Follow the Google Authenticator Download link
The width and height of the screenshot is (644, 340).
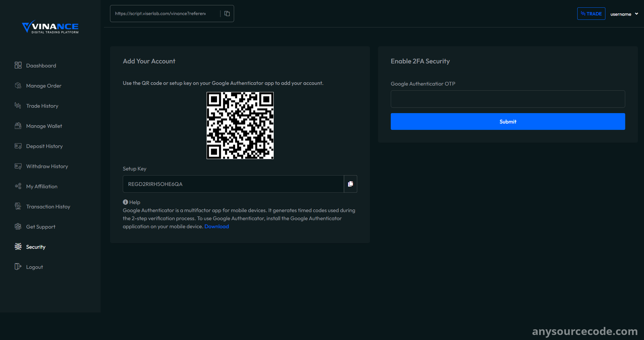click(x=217, y=226)
